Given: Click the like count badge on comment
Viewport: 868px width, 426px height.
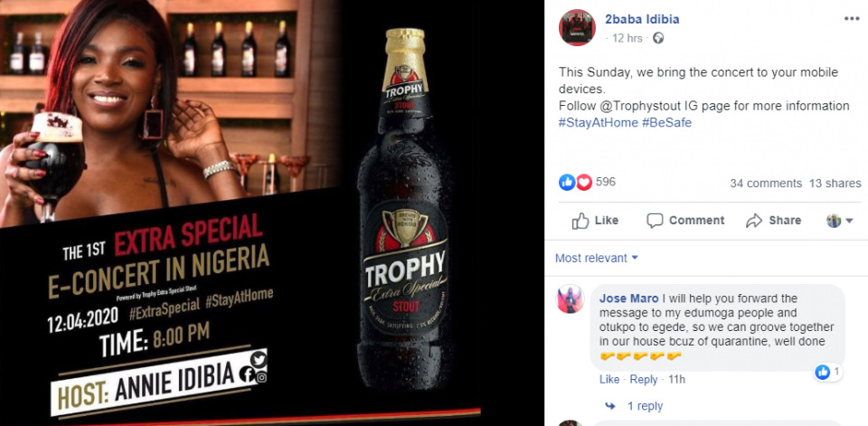Looking at the screenshot, I should 828,373.
